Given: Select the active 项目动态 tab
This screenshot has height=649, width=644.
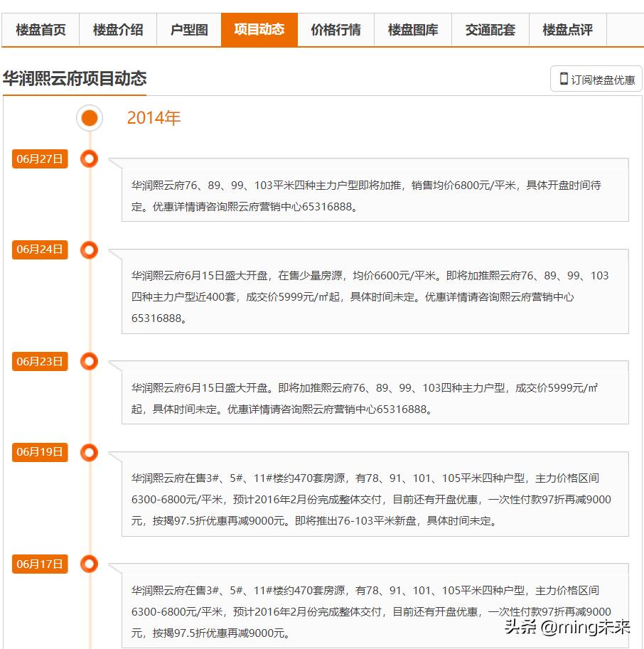Looking at the screenshot, I should click(259, 29).
